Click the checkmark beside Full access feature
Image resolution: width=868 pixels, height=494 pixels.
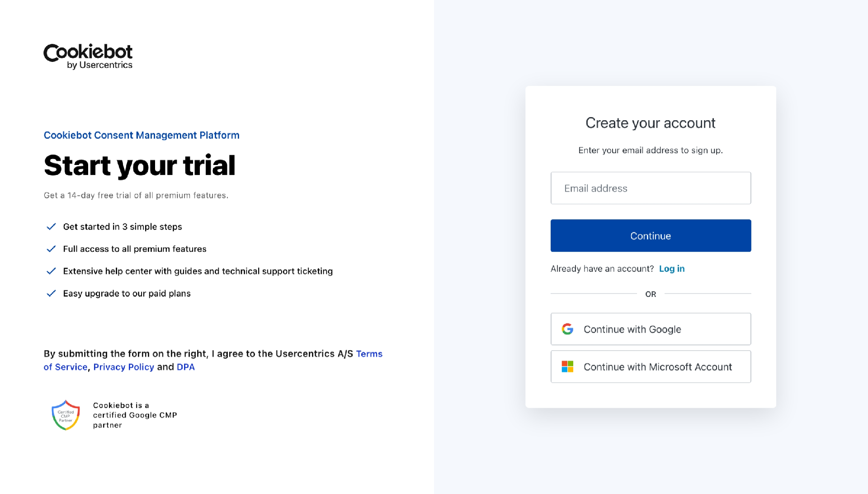51,249
